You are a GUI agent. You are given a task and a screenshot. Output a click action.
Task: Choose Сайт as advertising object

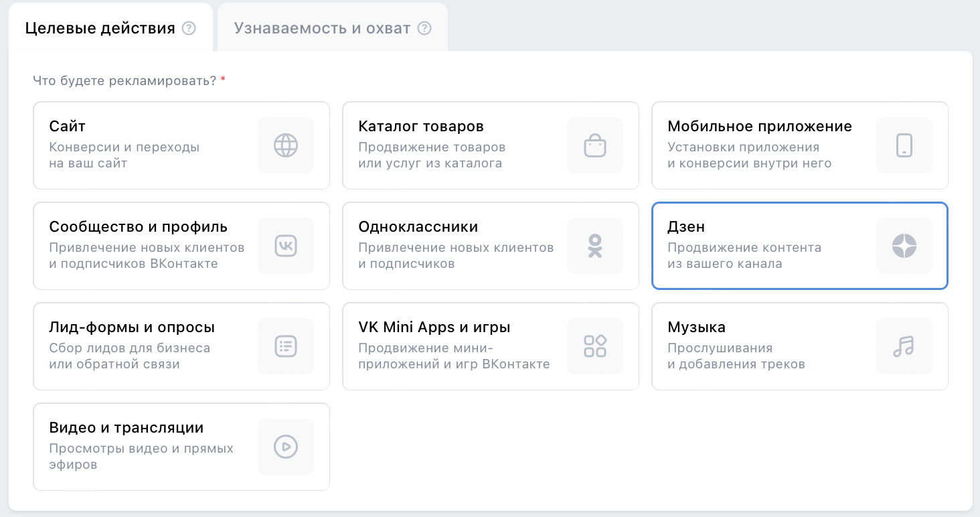[68, 127]
